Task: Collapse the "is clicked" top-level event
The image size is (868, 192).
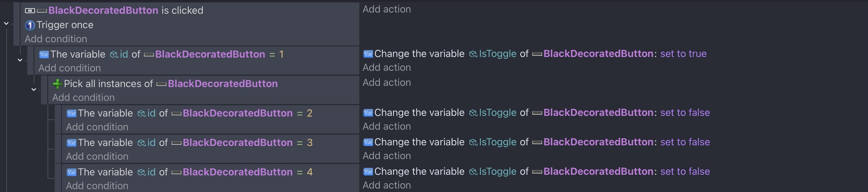Action: pyautogui.click(x=6, y=23)
